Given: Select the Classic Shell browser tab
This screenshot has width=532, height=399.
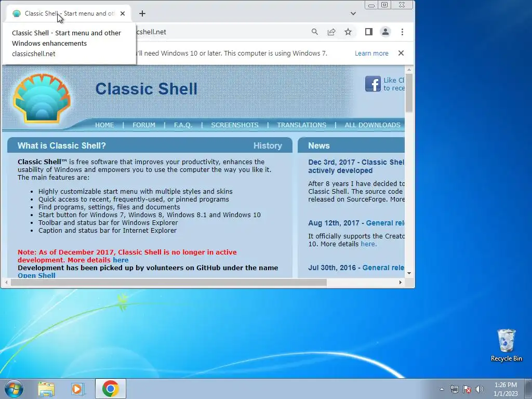Looking at the screenshot, I should [x=68, y=14].
